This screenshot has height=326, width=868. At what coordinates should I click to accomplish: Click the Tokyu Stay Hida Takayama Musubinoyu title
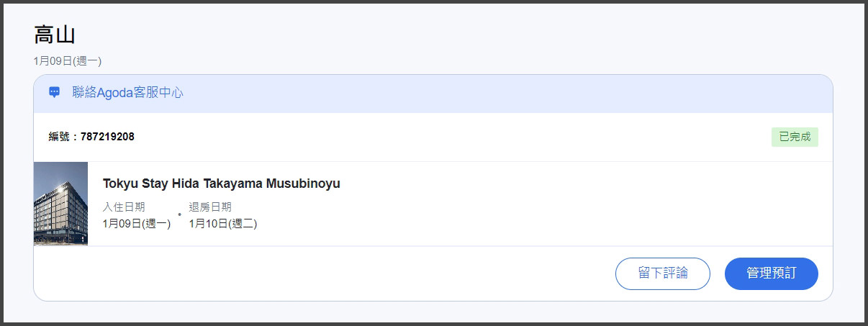pos(221,184)
